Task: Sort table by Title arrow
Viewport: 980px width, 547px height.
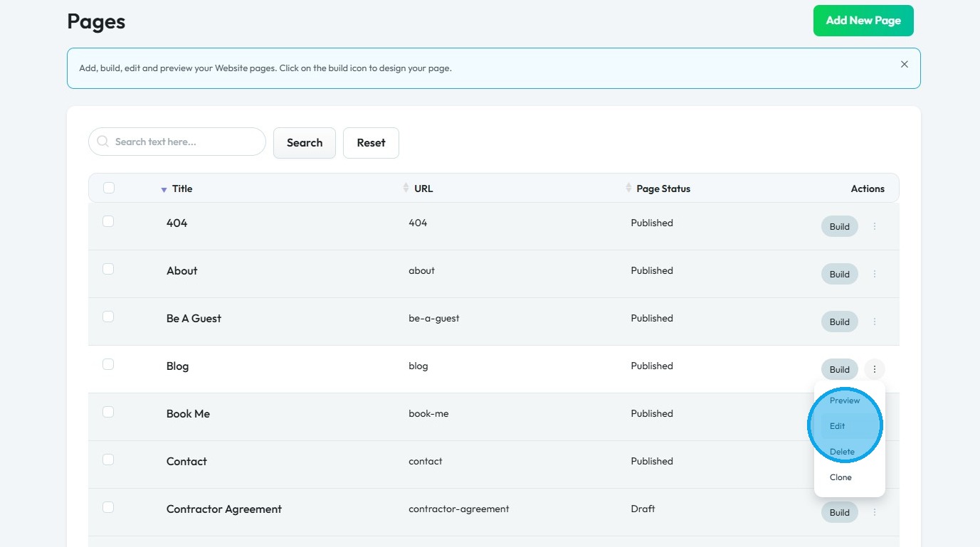Action: click(164, 189)
